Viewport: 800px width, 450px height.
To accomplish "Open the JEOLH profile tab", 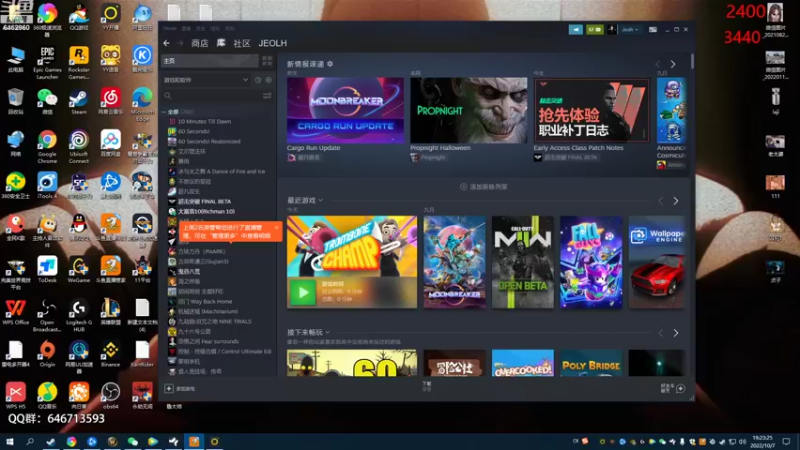I will pos(272,43).
